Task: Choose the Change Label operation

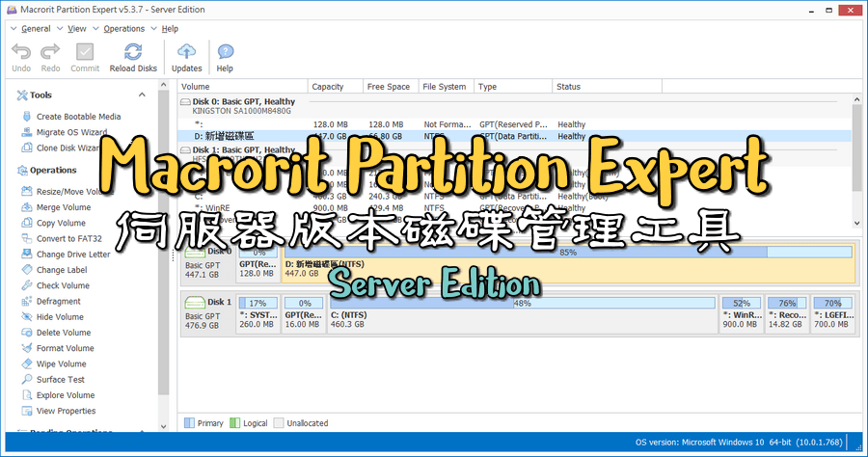Action: click(x=54, y=270)
